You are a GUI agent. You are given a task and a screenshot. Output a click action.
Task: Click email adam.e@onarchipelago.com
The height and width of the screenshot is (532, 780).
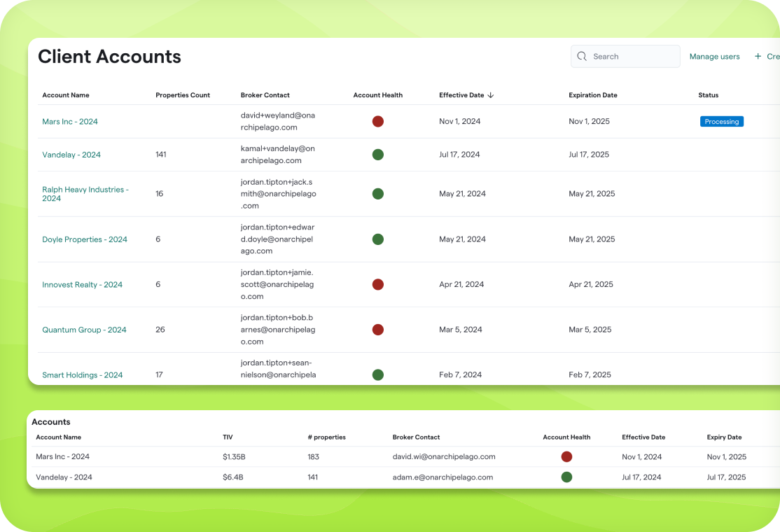(x=443, y=477)
